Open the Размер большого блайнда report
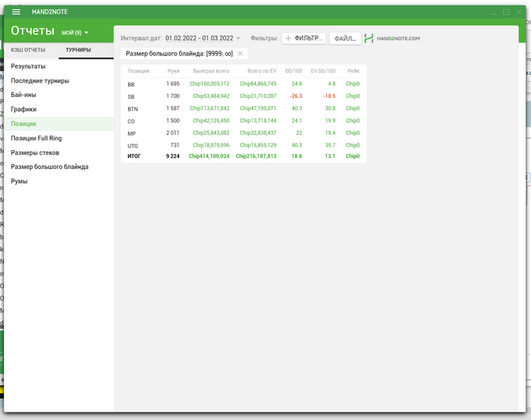 (59, 167)
